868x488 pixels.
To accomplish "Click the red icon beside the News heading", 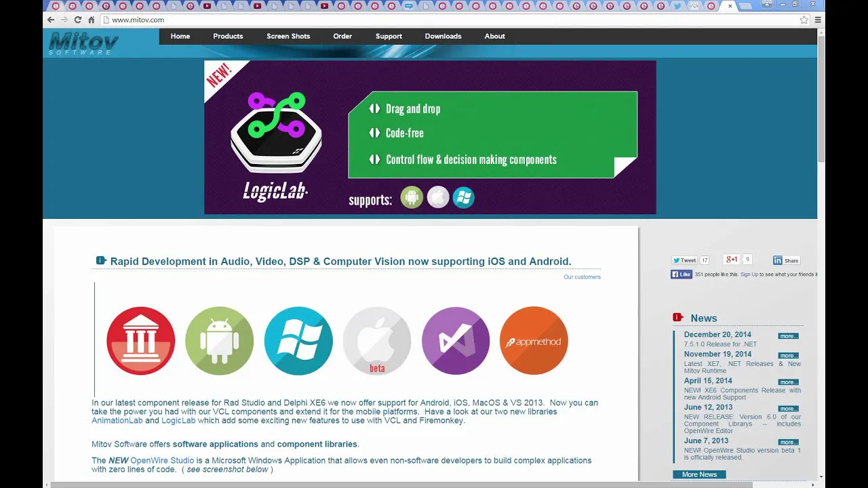I will (677, 317).
